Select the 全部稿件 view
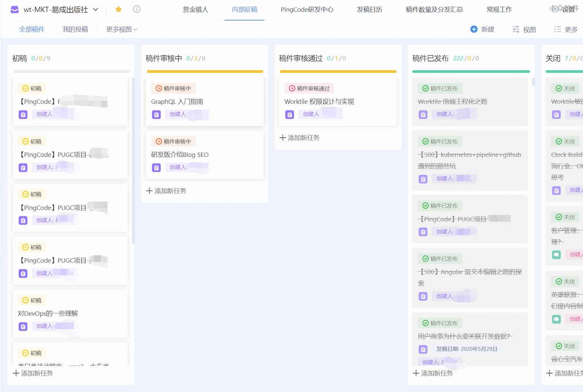 coord(32,29)
